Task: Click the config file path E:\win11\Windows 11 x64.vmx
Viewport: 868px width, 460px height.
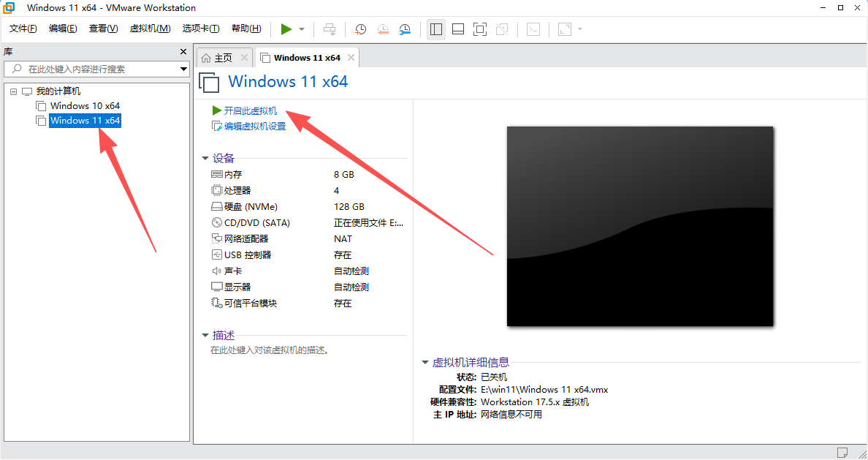Action: tap(544, 390)
